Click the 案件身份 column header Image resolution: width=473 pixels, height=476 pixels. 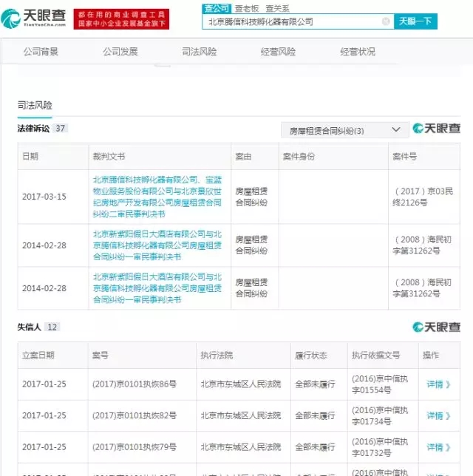tap(299, 157)
